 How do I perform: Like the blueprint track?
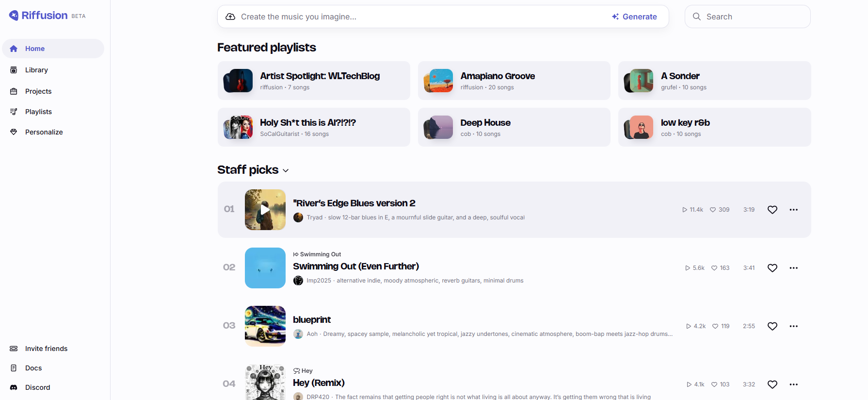point(772,326)
